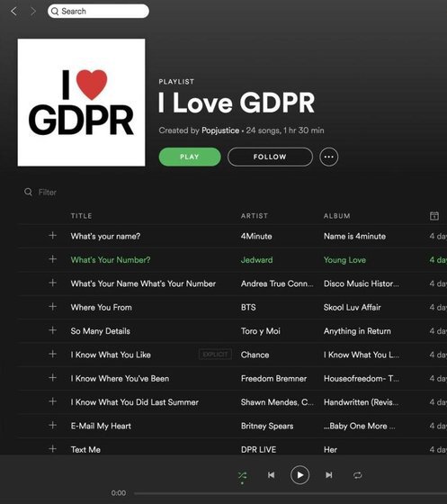Select the track title "I Know What You Like"
Image resolution: width=447 pixels, height=504 pixels.
click(111, 355)
